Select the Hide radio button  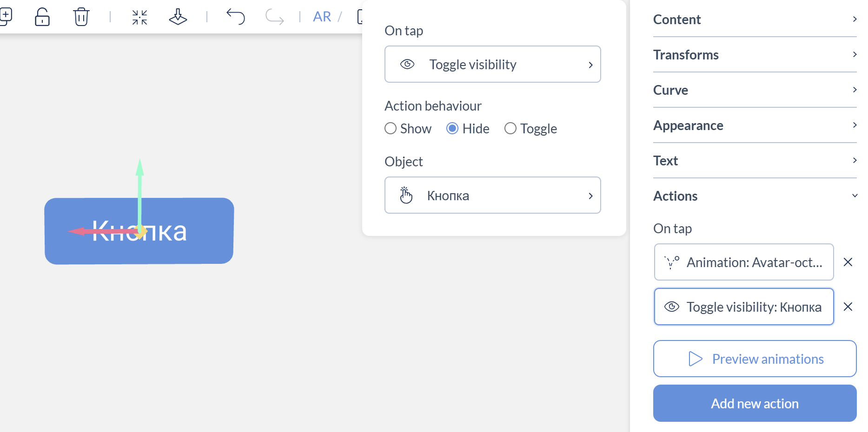452,128
